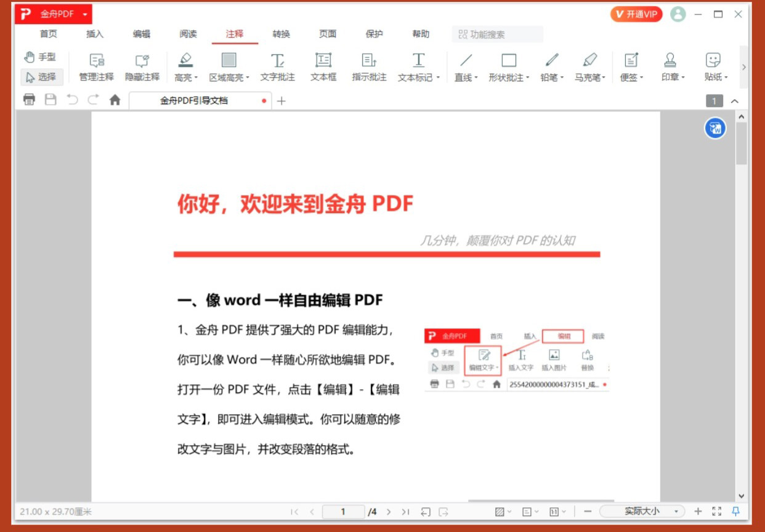Advance to the next page
765x532 pixels.
click(389, 512)
